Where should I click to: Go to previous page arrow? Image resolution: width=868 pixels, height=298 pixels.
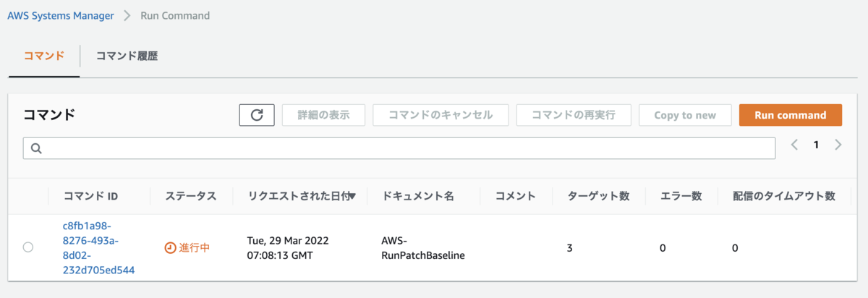pyautogui.click(x=794, y=145)
